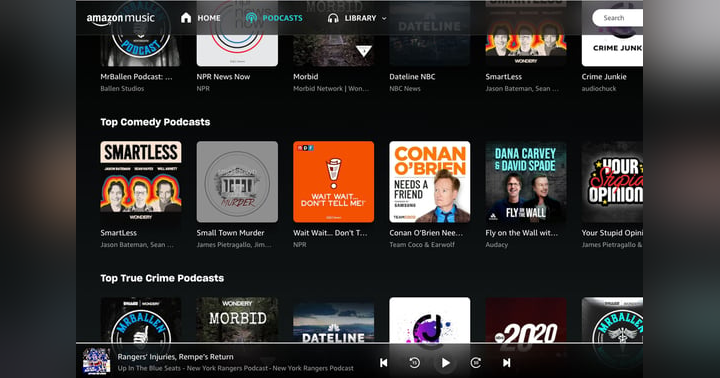The width and height of the screenshot is (720, 378).
Task: Click the Podcasts broadcast icon
Action: point(251,18)
